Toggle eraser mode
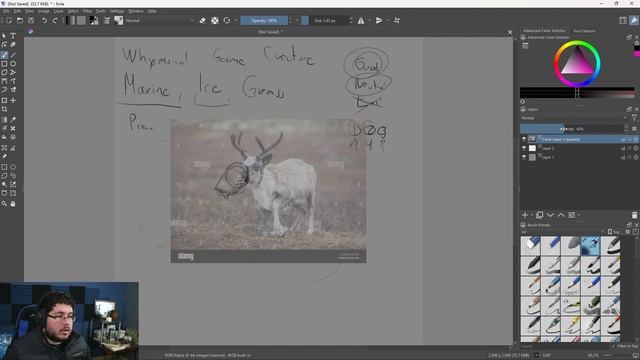This screenshot has width=640, height=360. click(x=202, y=20)
